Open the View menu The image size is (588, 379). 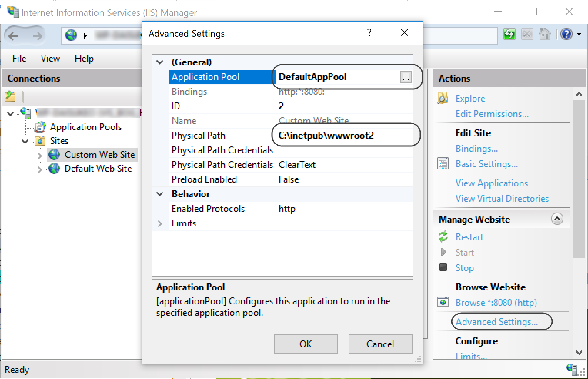click(50, 58)
